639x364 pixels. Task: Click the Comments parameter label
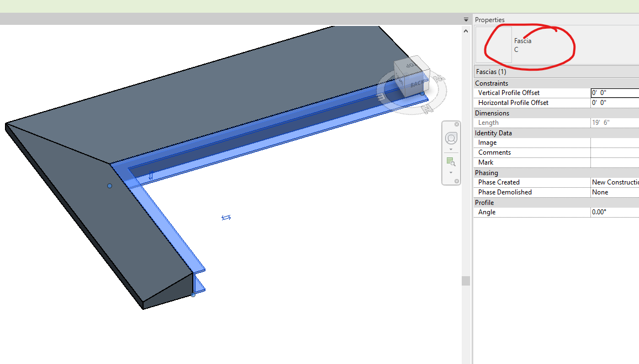pos(494,152)
